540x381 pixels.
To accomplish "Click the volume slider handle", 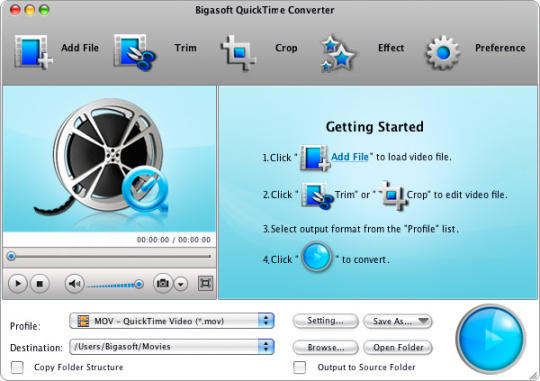I will [x=139, y=284].
